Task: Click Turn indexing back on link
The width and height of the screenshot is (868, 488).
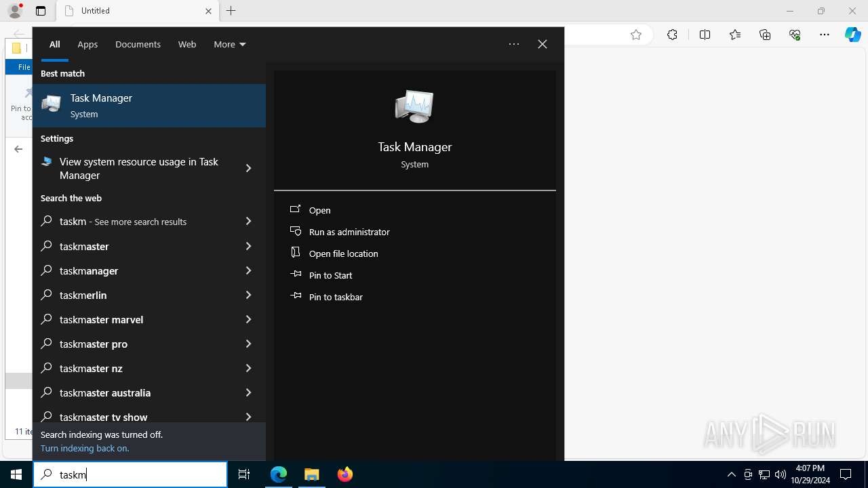Action: tap(85, 448)
